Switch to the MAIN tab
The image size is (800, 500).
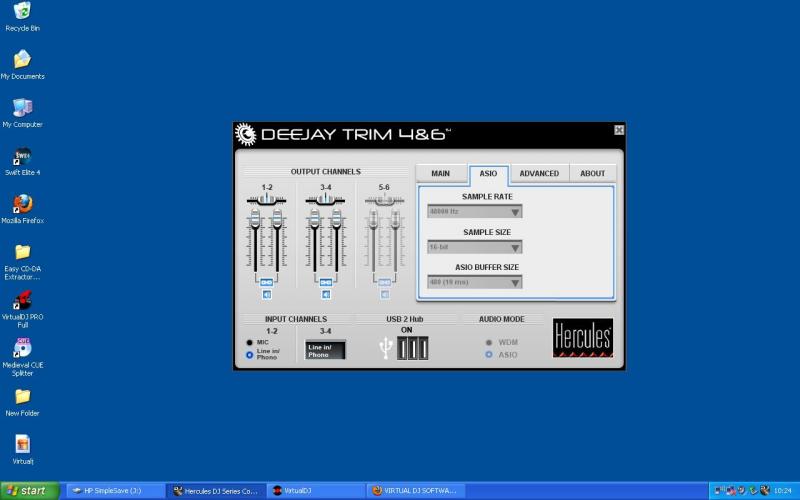pyautogui.click(x=440, y=173)
